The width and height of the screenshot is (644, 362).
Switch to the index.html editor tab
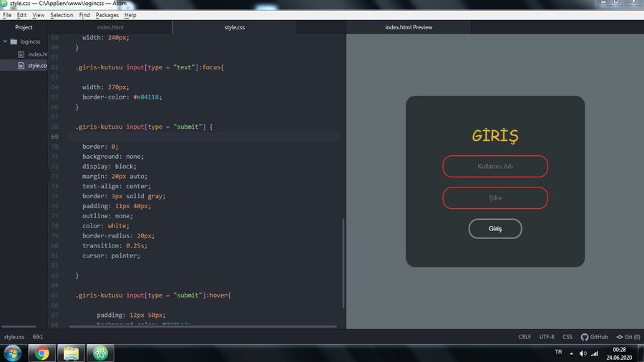tap(110, 27)
